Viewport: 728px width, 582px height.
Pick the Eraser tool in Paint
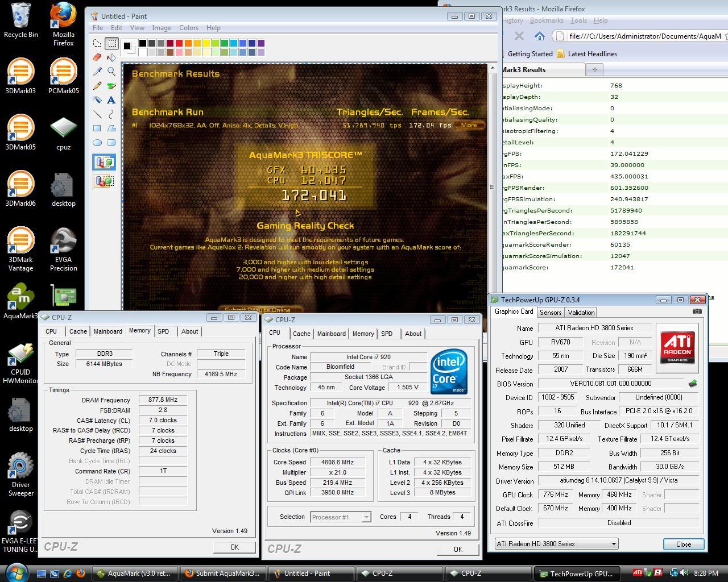[97, 57]
